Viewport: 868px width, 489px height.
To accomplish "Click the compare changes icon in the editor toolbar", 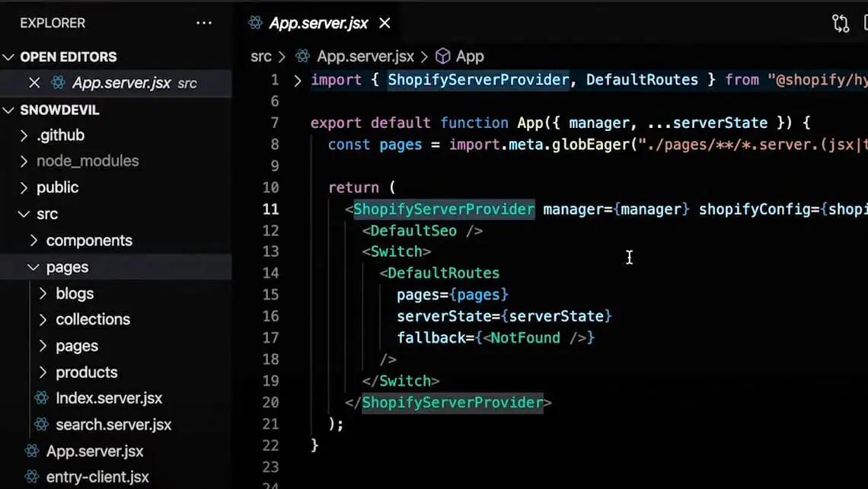I will 841,23.
